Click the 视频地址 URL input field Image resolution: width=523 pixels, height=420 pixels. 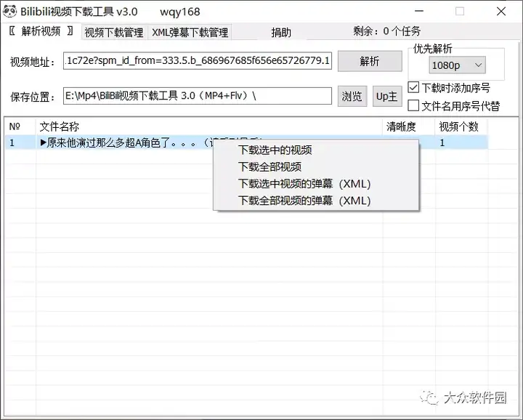tap(198, 60)
